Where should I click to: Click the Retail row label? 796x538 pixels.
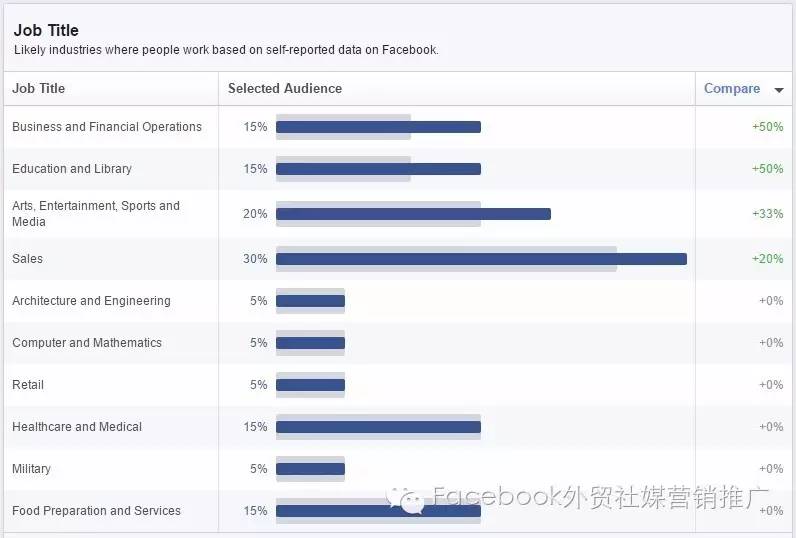click(28, 385)
